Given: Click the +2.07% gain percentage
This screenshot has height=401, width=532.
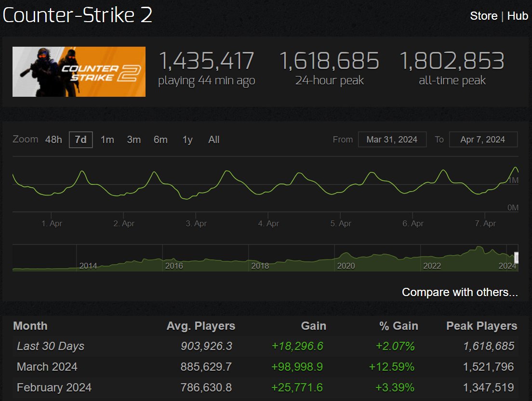Looking at the screenshot, I should pos(395,346).
